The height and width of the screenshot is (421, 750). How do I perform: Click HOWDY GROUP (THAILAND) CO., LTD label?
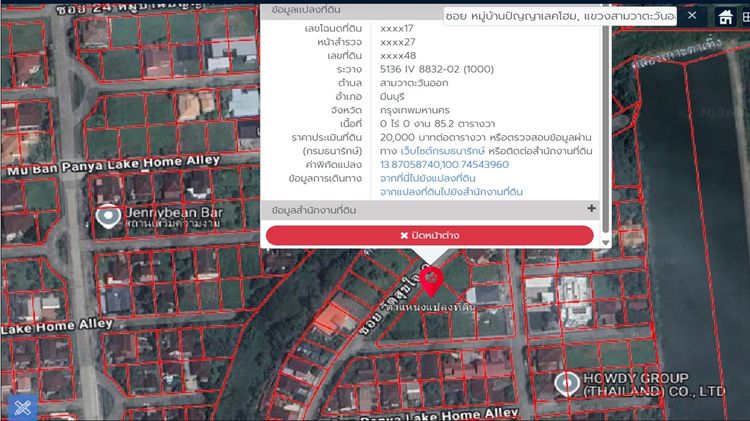[x=654, y=385]
